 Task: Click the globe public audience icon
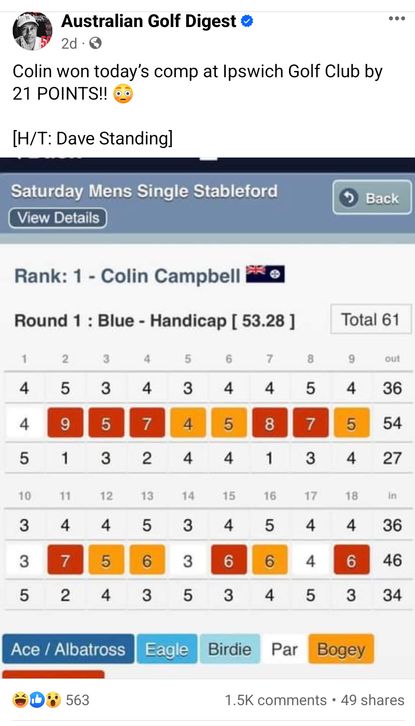click(95, 44)
